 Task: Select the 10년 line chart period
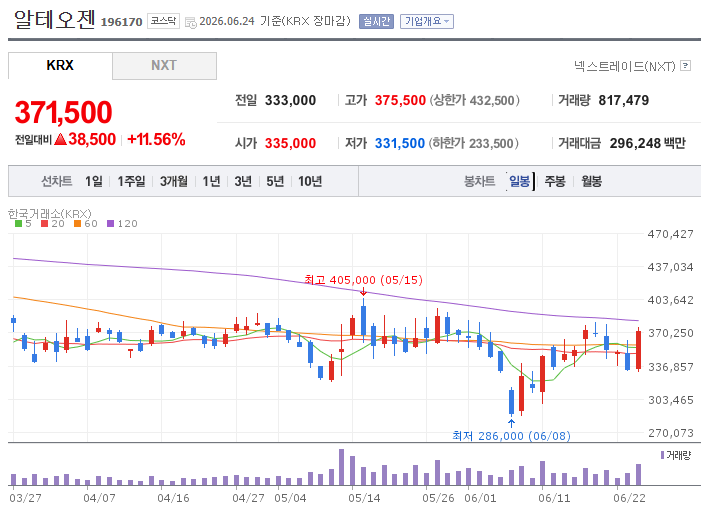[310, 181]
